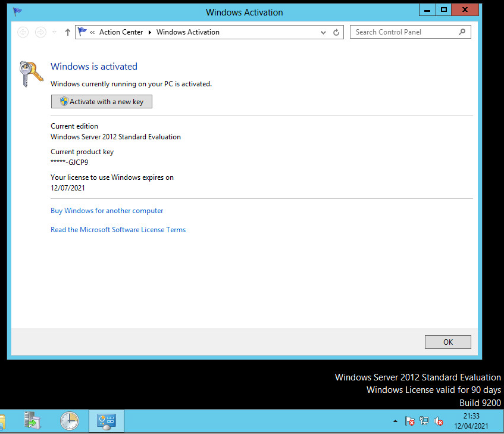Click Search Control Panel field
The width and height of the screenshot is (504, 434).
click(411, 32)
